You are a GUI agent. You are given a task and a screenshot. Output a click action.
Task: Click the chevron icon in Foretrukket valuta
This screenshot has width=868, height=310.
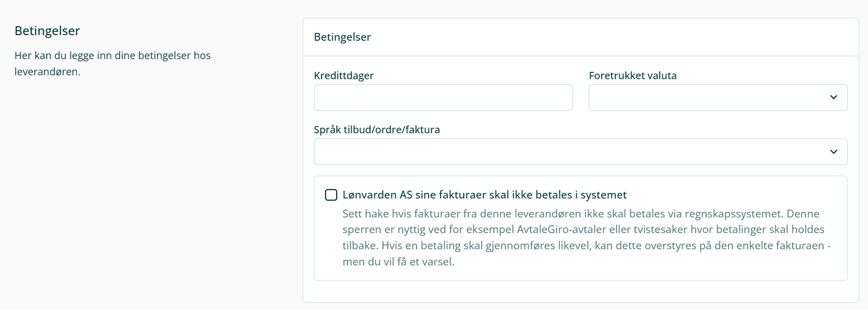click(x=833, y=98)
